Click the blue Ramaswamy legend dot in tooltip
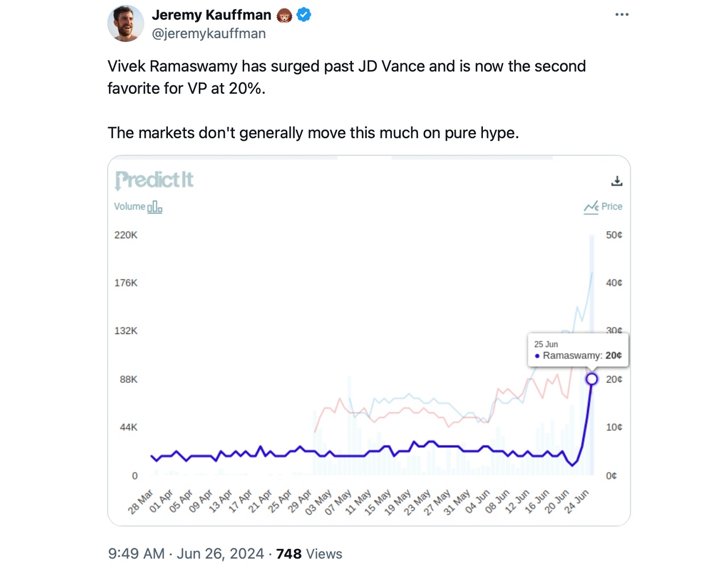The height and width of the screenshot is (569, 728). (536, 355)
